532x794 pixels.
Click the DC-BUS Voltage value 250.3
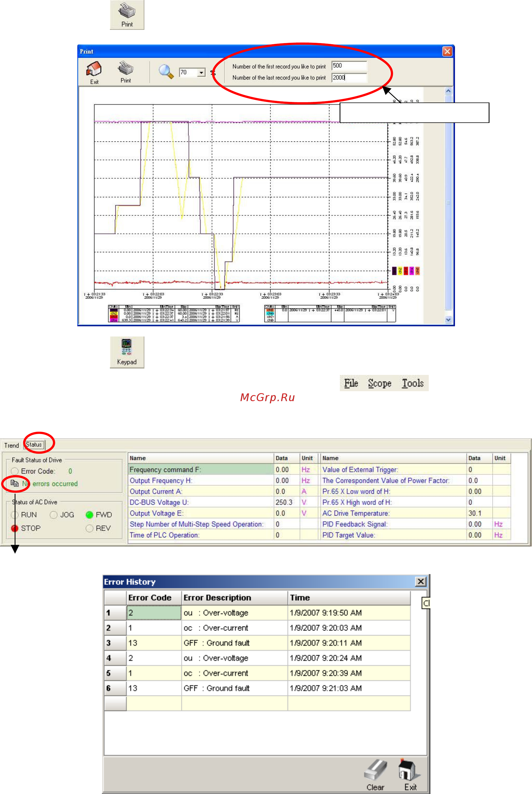(284, 502)
